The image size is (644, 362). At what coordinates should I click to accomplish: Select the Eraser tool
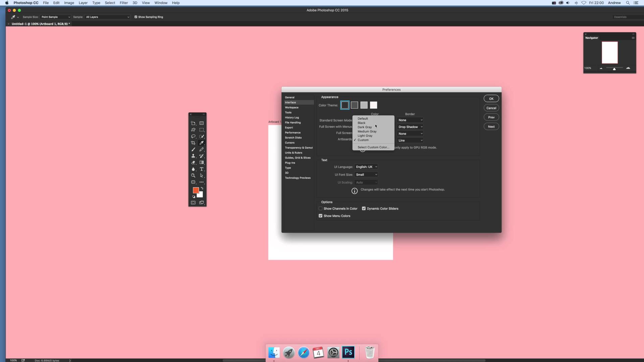point(193,163)
